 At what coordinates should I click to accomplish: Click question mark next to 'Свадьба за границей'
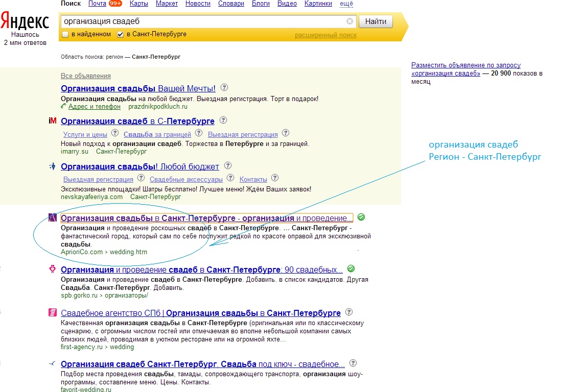tap(199, 133)
